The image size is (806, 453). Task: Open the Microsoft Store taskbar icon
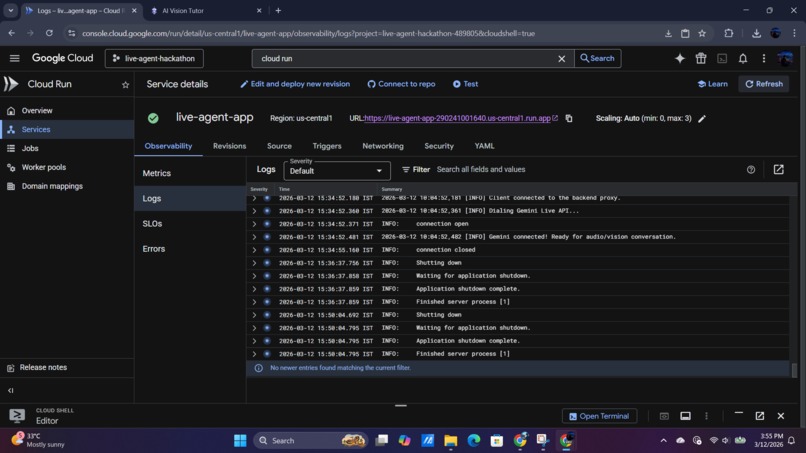coord(497,441)
